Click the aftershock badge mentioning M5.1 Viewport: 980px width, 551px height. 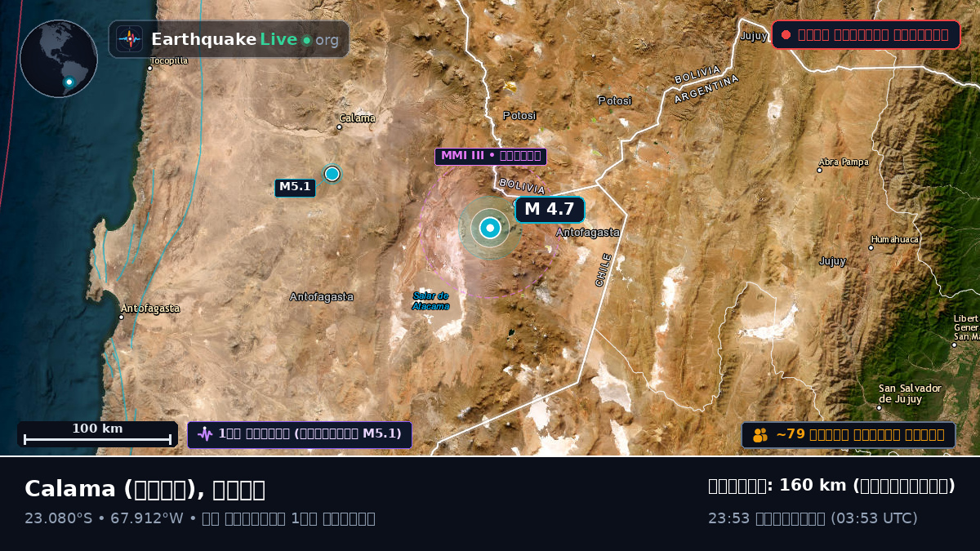pos(300,434)
